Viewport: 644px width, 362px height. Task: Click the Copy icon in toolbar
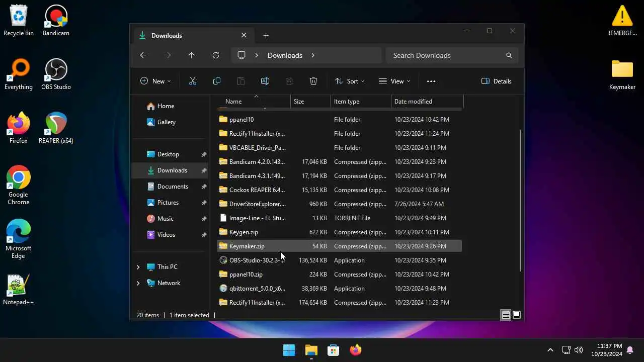[217, 81]
